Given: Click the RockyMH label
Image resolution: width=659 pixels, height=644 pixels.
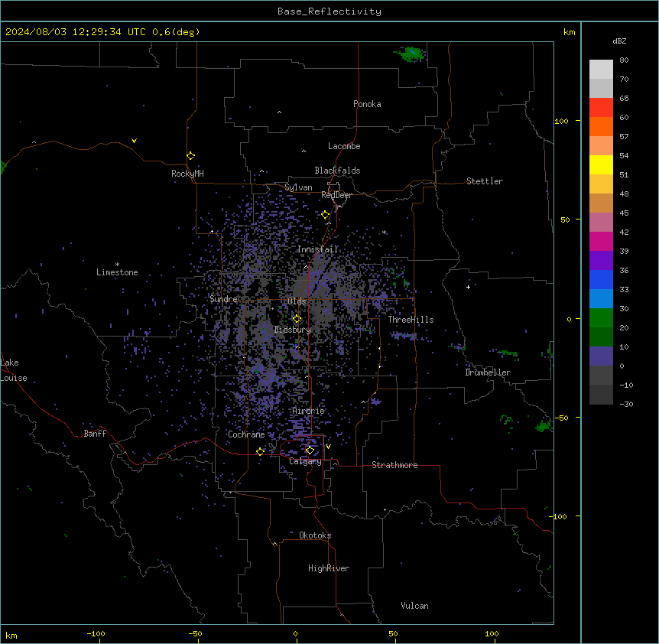Looking at the screenshot, I should coord(187,174).
